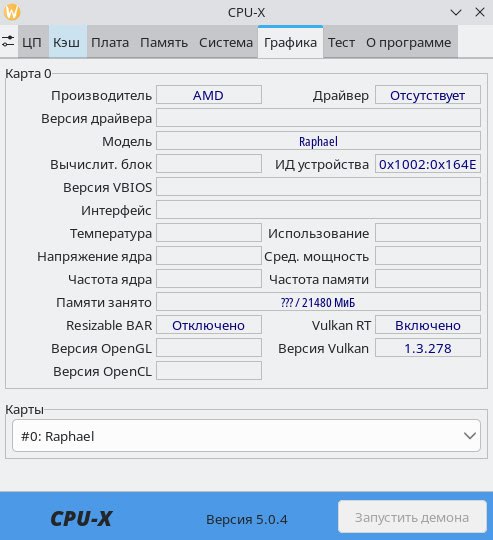Click the Модель field showing Raphael
Image resolution: width=493 pixels, height=540 pixels.
pos(318,141)
